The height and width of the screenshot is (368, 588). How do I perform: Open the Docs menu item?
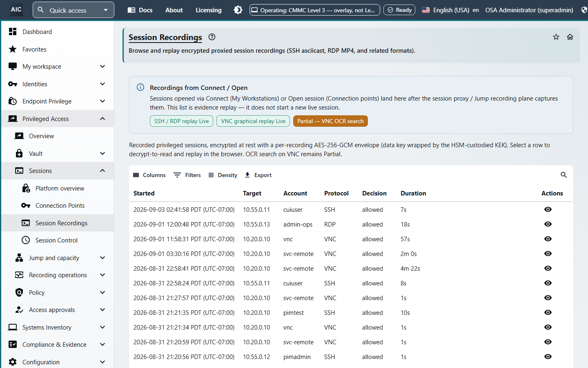140,10
